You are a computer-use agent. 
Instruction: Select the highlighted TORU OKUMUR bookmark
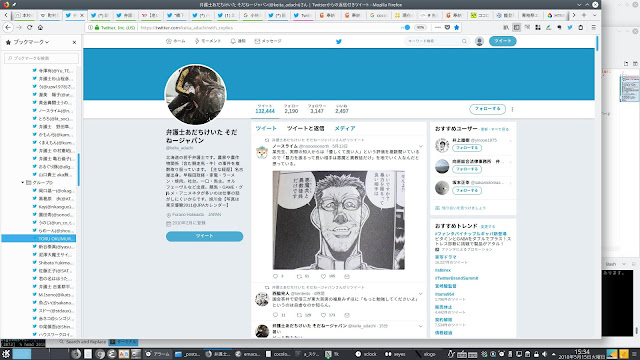pos(39,238)
